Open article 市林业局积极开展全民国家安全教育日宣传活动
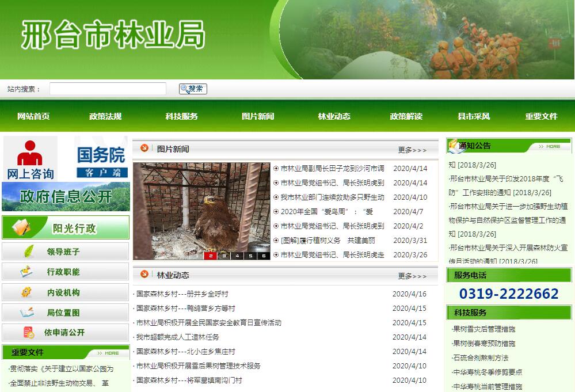Viewport: 575px width, 392px height. click(x=209, y=323)
